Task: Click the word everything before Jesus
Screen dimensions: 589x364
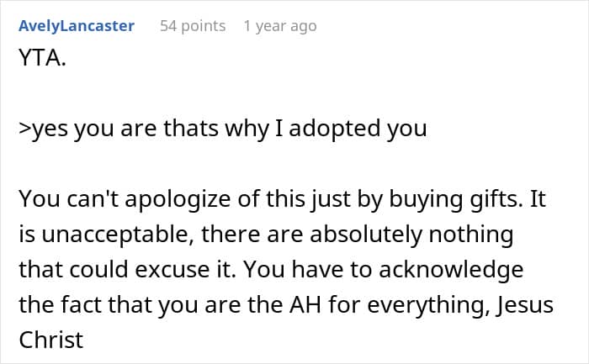Action: click(x=428, y=304)
